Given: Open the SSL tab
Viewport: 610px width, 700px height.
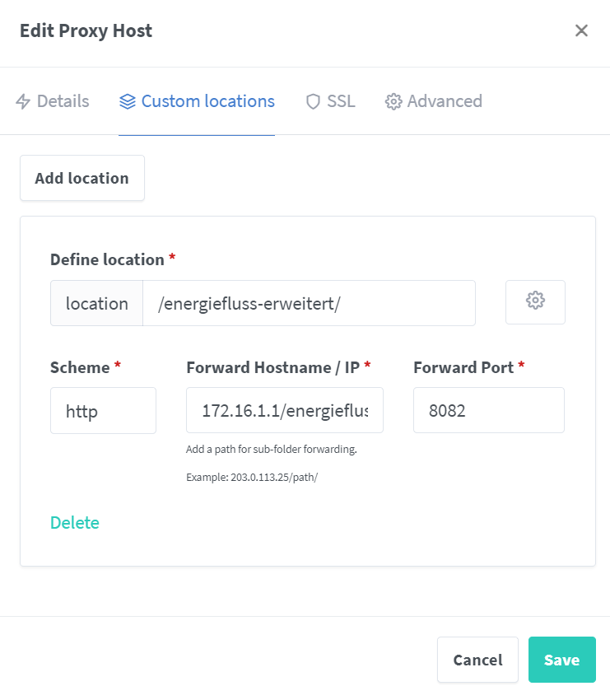Looking at the screenshot, I should (330, 101).
